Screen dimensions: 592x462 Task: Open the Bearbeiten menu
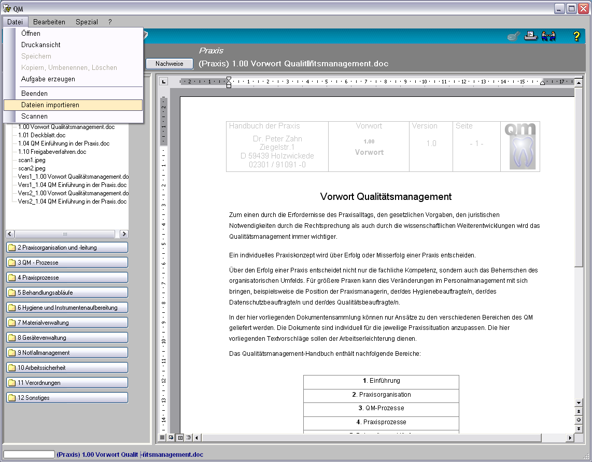tap(49, 22)
